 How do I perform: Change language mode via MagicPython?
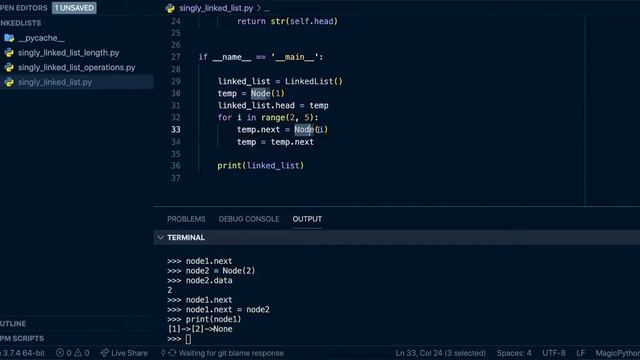point(618,353)
